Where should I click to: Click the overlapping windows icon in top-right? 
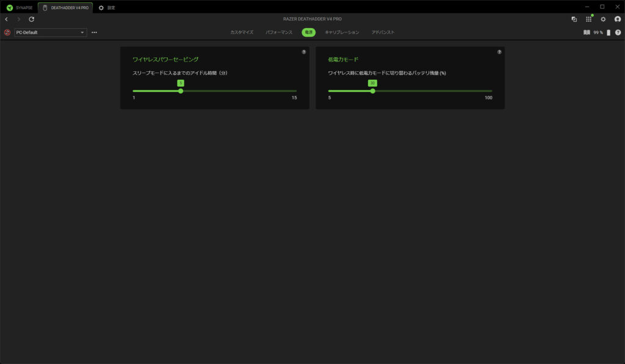tap(574, 20)
